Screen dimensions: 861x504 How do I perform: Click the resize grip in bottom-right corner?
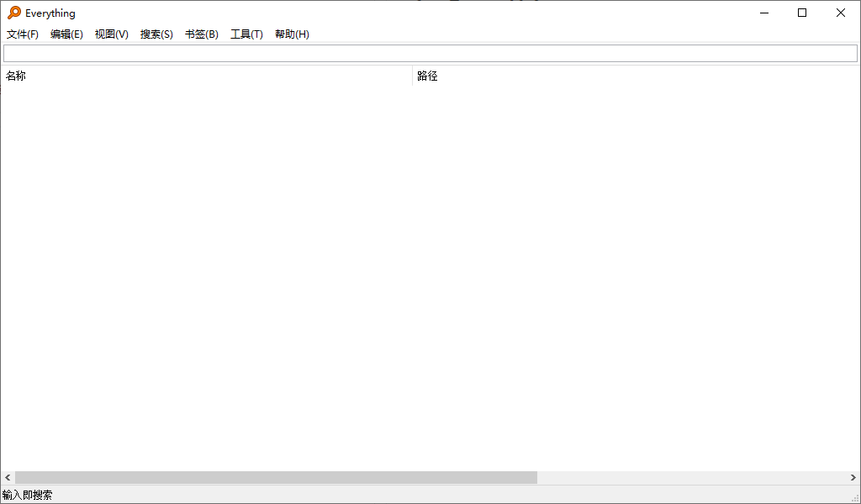click(854, 498)
